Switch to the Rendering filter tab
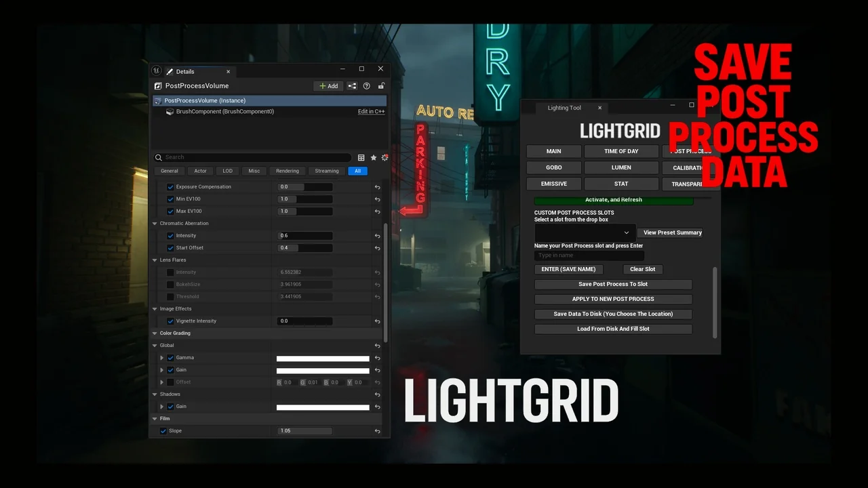 point(287,171)
